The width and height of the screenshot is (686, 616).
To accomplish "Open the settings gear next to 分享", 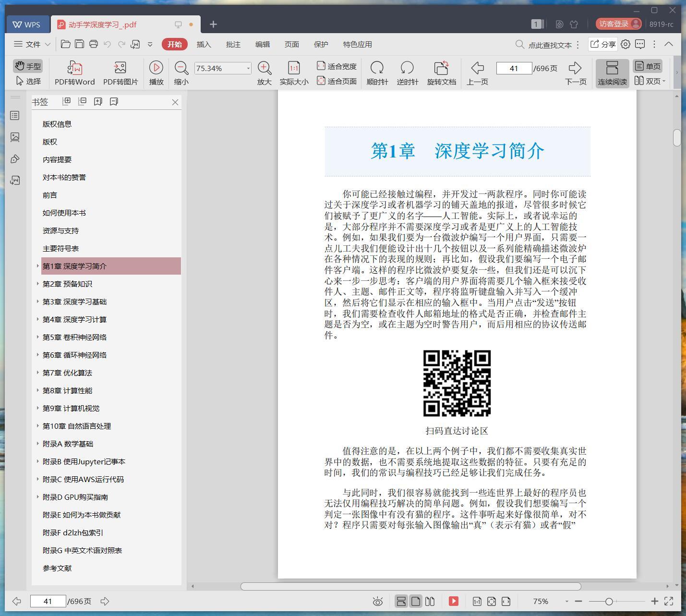I will point(626,44).
